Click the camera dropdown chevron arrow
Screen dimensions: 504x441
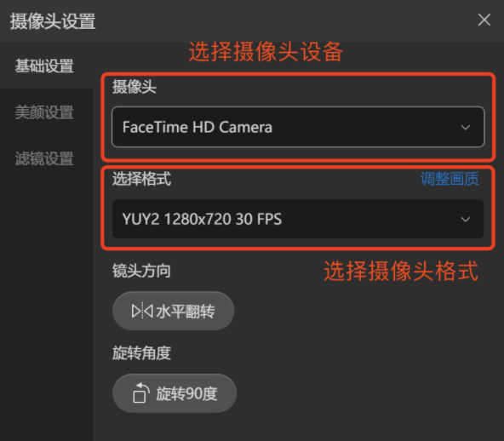click(x=466, y=128)
